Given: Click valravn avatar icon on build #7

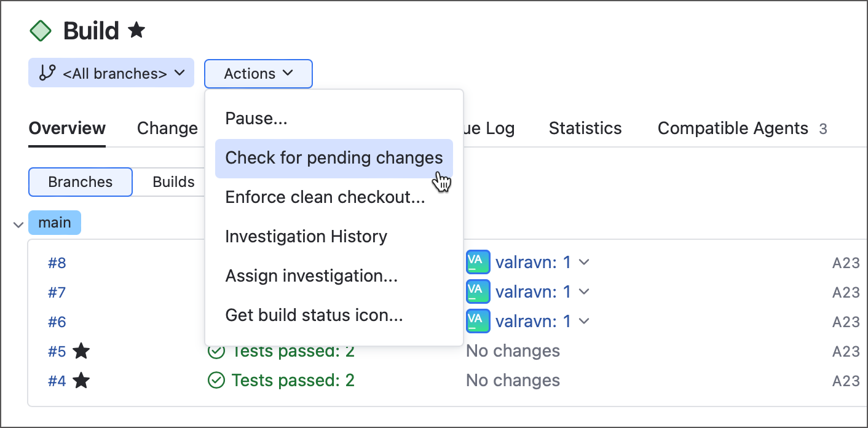Looking at the screenshot, I should click(478, 291).
